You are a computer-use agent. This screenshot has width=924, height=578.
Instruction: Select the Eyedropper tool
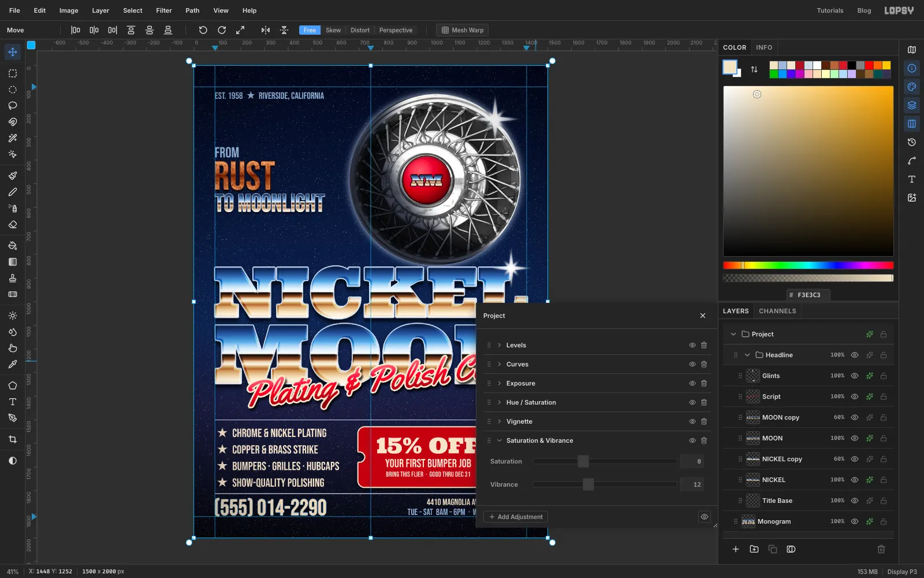pos(13,364)
